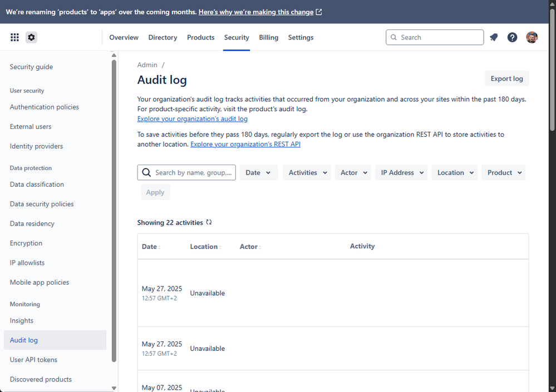Open the app switcher grid icon
The image size is (556, 392).
click(14, 37)
